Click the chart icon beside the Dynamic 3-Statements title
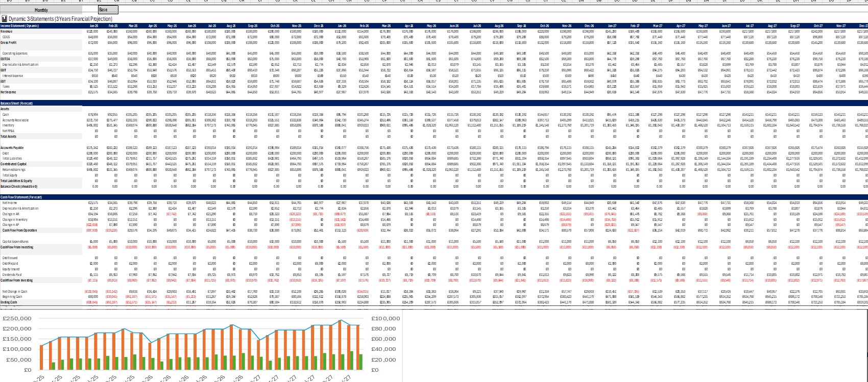Viewport: 868px width, 382px height. click(4, 19)
